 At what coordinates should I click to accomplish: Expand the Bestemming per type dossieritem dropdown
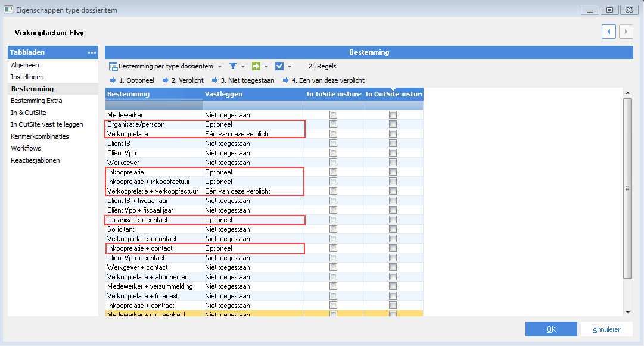pyautogui.click(x=220, y=67)
